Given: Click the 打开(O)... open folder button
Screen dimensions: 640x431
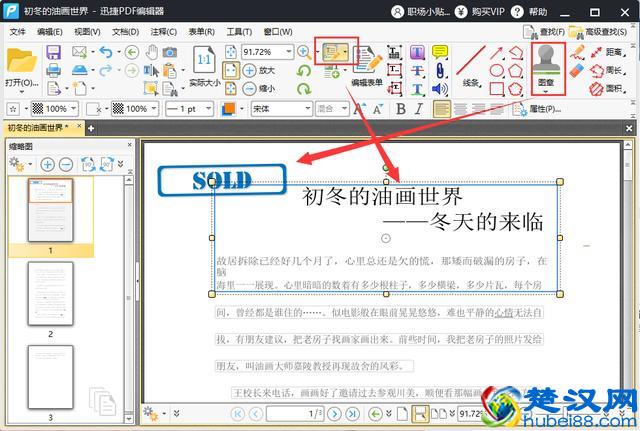Looking at the screenshot, I should click(x=22, y=67).
